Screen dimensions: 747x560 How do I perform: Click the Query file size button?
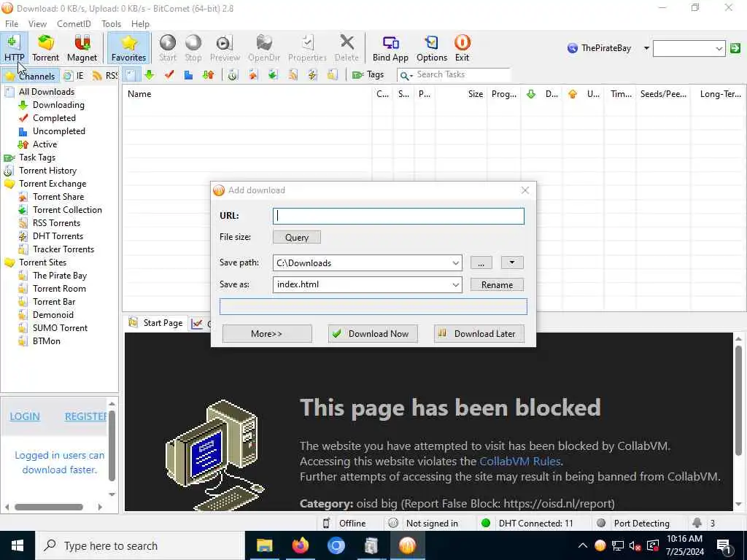296,237
